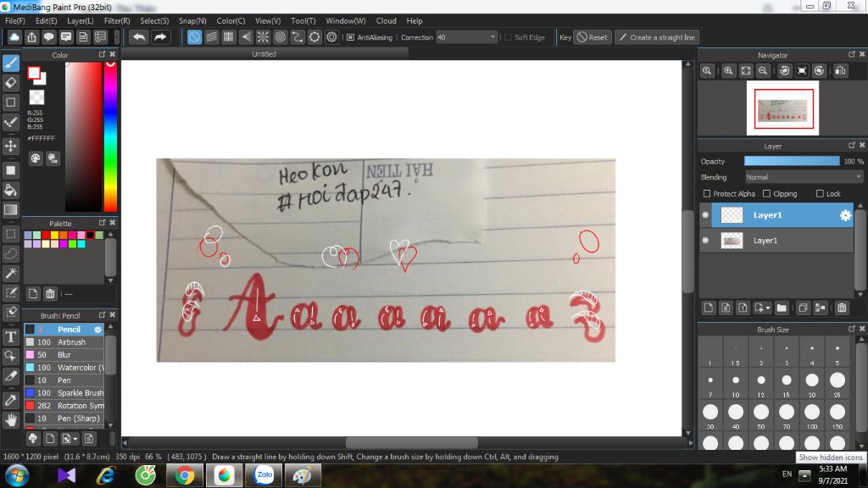
Task: Open the Layer menu
Action: pos(81,20)
